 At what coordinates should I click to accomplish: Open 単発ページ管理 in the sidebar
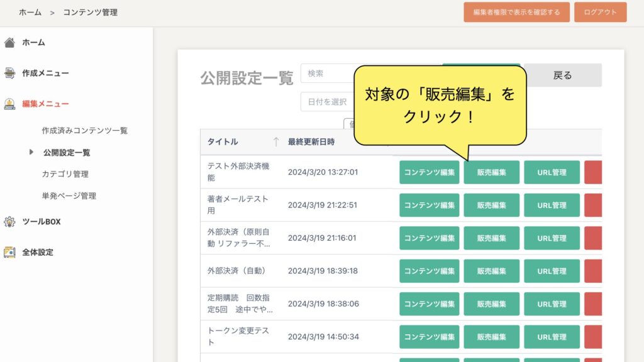click(x=69, y=196)
